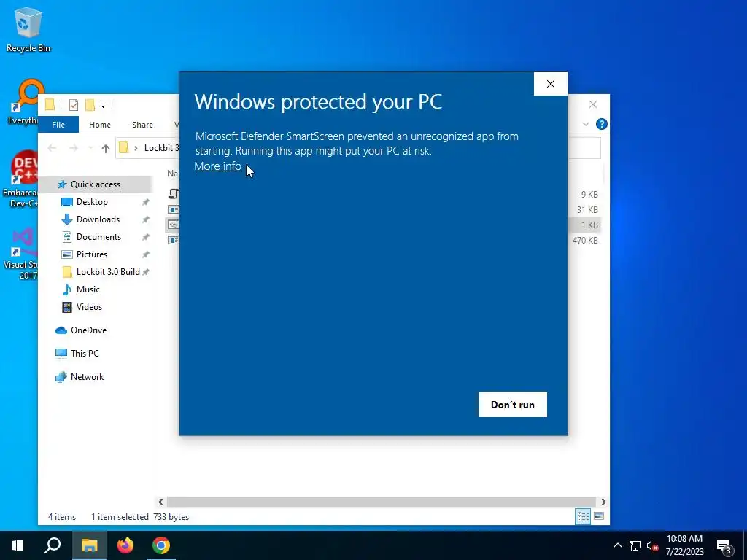Open the Embarcadero Dev-C++ desktop shortcut
This screenshot has height=560, width=747.
click(20, 179)
